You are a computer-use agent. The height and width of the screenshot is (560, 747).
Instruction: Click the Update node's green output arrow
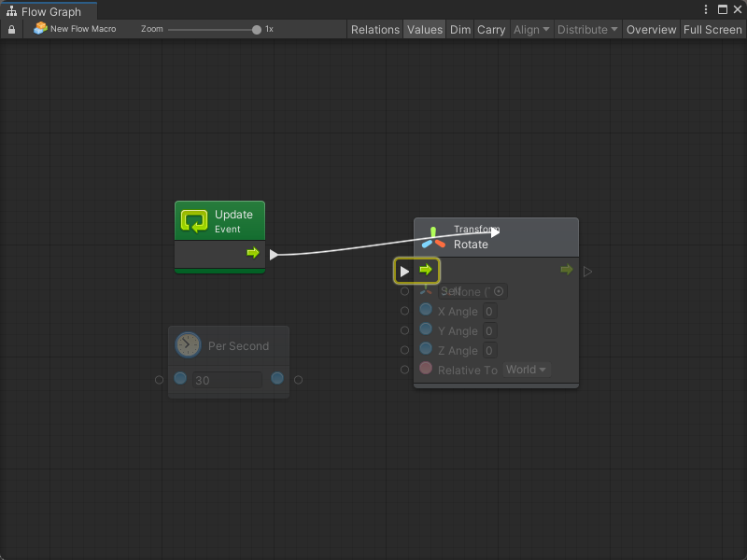tap(253, 253)
